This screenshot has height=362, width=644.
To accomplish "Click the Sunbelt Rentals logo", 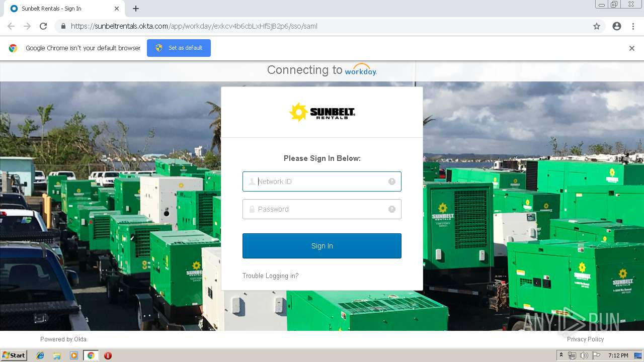I will [x=322, y=112].
